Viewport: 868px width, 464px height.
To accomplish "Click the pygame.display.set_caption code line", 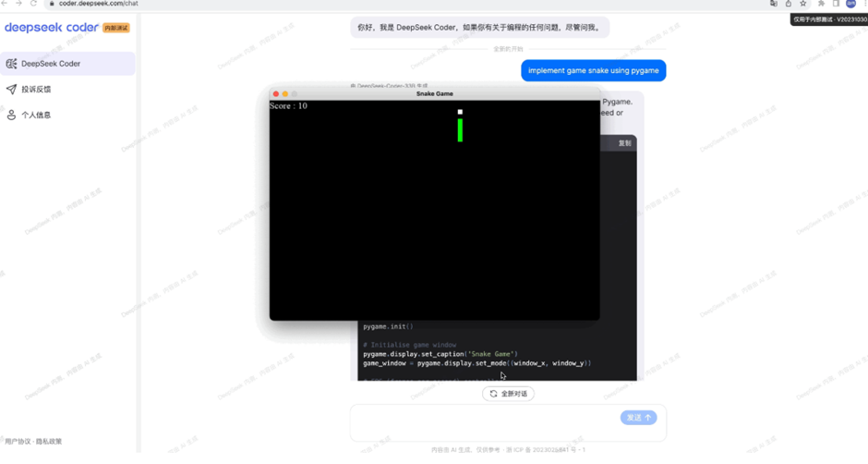I will (440, 354).
